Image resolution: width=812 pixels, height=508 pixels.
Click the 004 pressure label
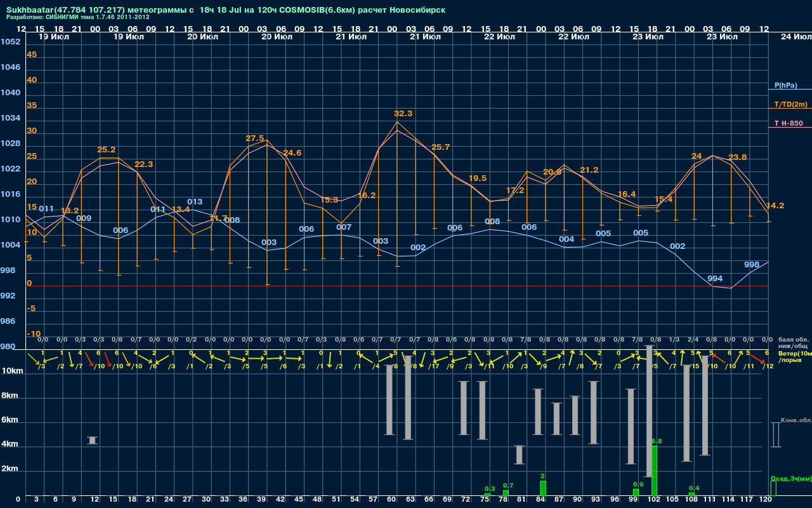tap(566, 239)
